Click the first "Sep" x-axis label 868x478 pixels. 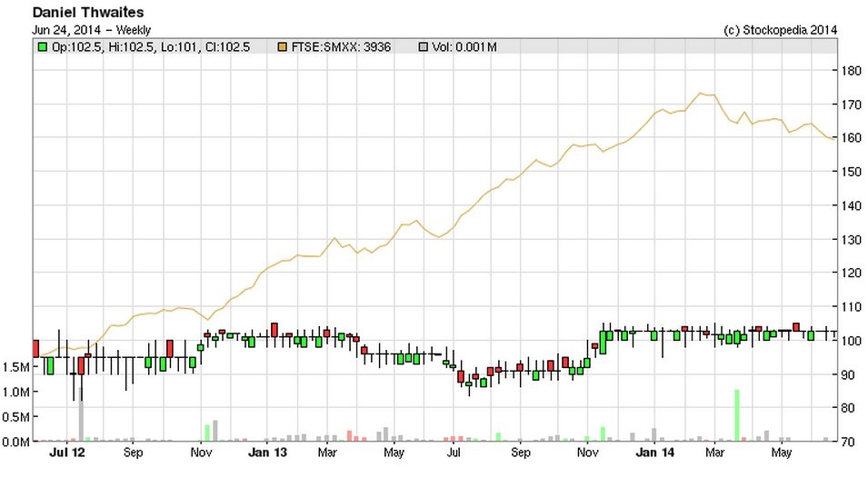coord(133,453)
